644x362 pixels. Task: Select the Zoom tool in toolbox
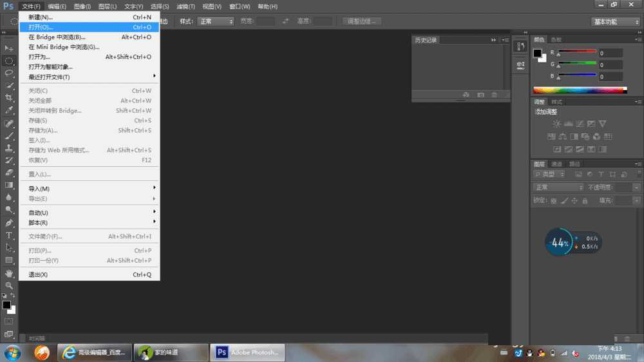(8, 285)
